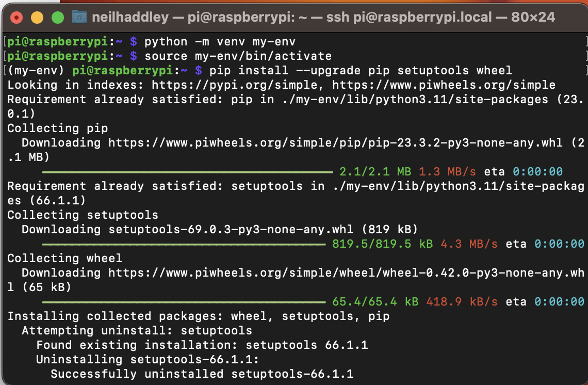The image size is (588, 385).
Task: Click the pip download progress bar
Action: [188, 171]
